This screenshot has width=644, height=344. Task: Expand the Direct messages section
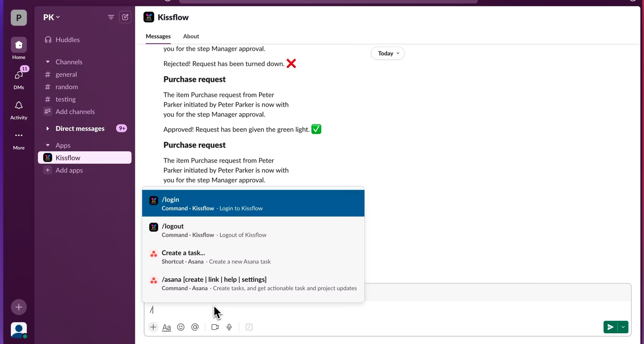tap(48, 129)
